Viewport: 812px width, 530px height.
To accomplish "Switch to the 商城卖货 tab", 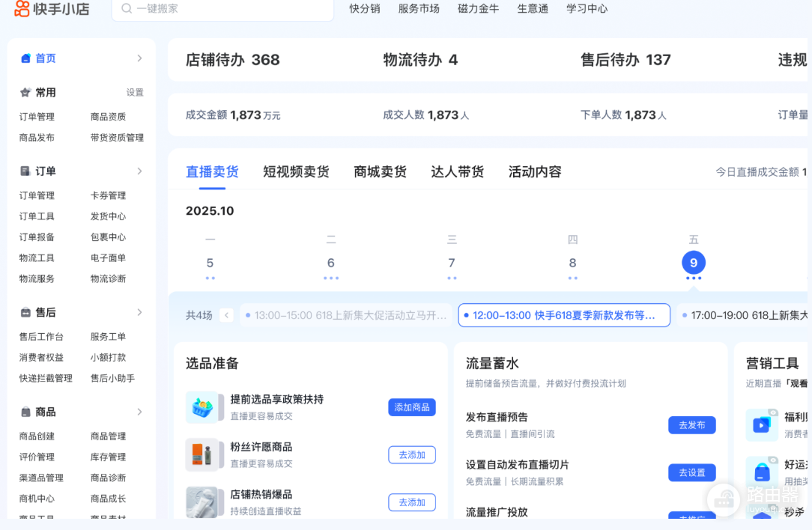I will pos(380,172).
